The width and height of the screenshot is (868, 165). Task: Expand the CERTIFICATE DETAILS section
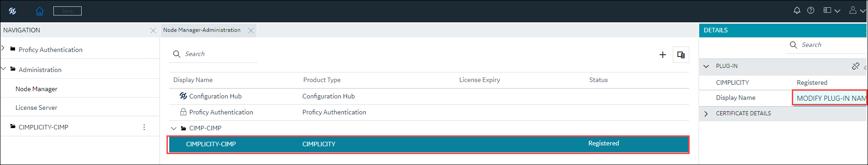click(706, 113)
